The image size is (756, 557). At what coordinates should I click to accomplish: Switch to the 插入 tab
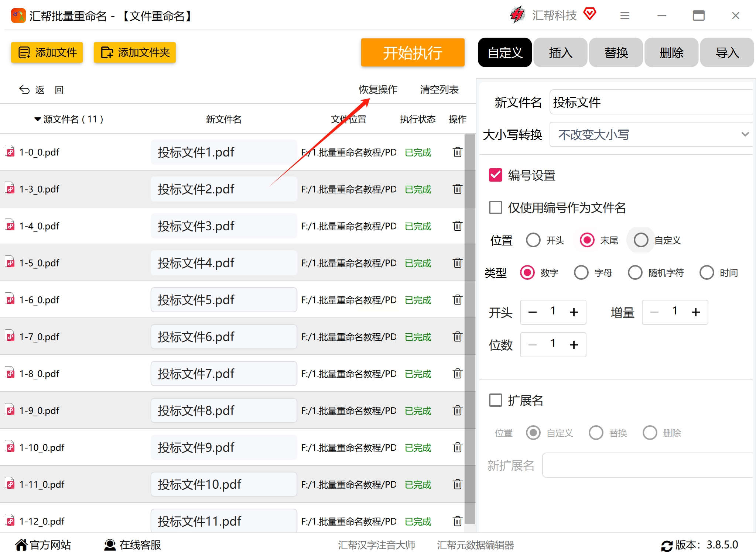[560, 53]
